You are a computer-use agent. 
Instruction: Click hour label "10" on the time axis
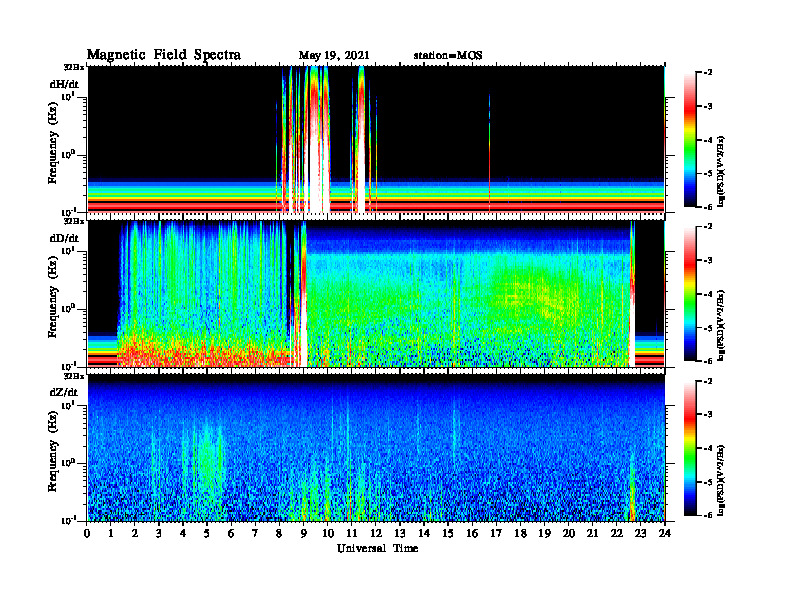click(x=328, y=534)
